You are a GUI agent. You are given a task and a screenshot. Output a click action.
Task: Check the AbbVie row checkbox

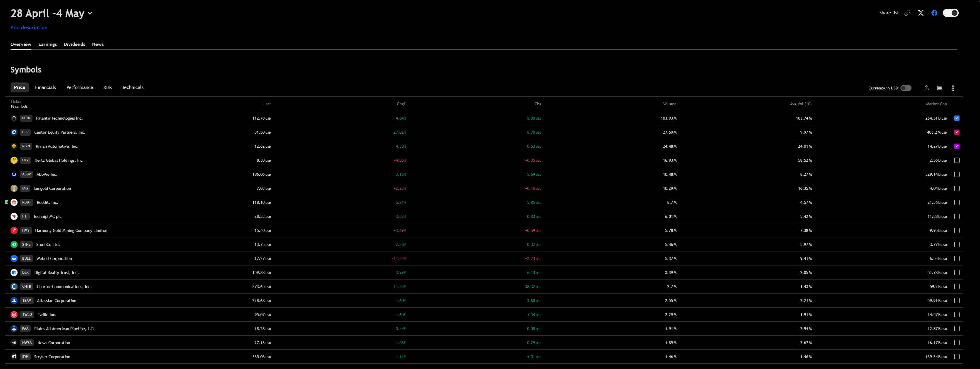pyautogui.click(x=956, y=174)
